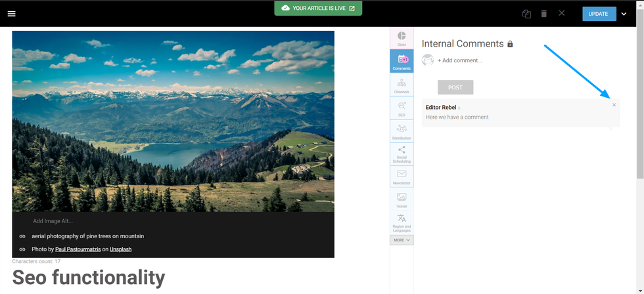Expand the MORE sidebar options
This screenshot has height=294, width=644.
[402, 240]
